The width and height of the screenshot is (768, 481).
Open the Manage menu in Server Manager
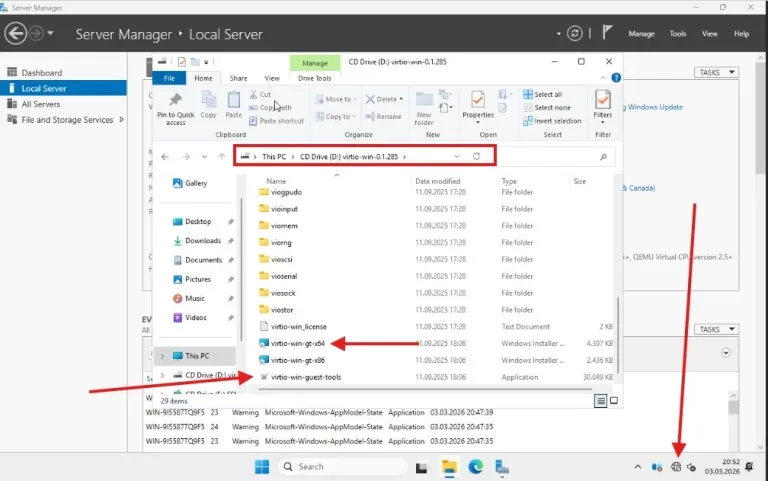[x=641, y=34]
